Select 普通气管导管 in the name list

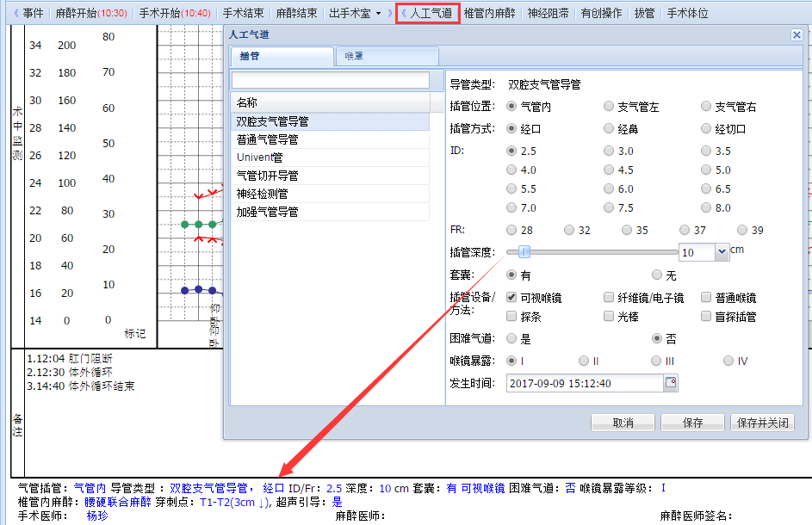point(268,139)
